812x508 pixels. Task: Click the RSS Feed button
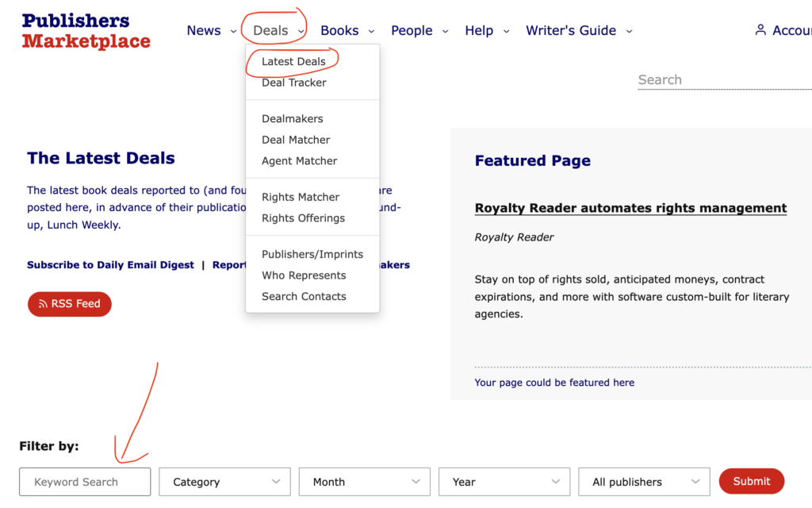click(x=69, y=304)
